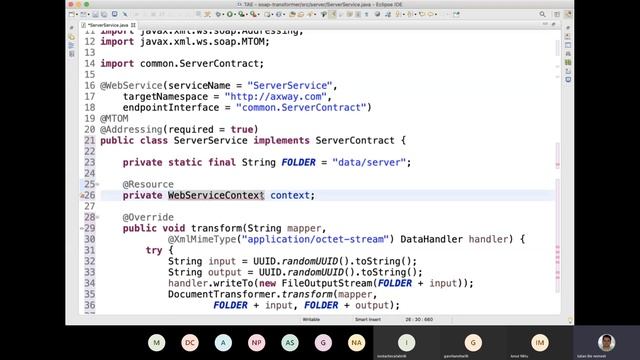Screen dimensions: 640x360
Task: Open the Package Explorer sidebar icon
Action: (x=72, y=37)
